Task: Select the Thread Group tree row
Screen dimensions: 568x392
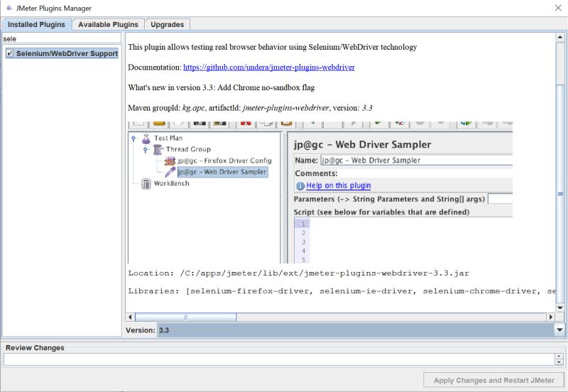Action: 188,149
